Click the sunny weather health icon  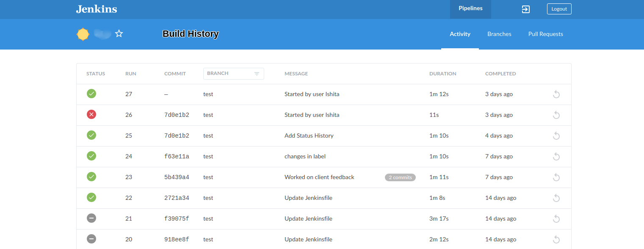click(83, 34)
